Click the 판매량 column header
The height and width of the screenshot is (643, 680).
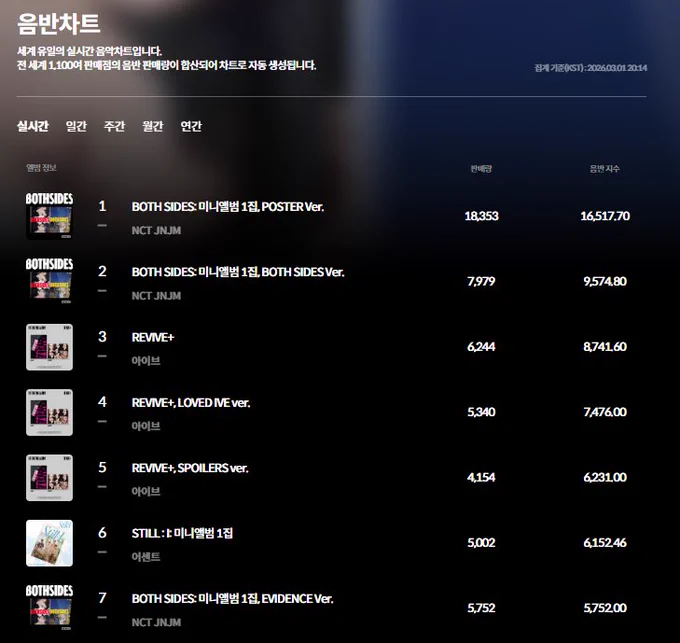[x=481, y=169]
